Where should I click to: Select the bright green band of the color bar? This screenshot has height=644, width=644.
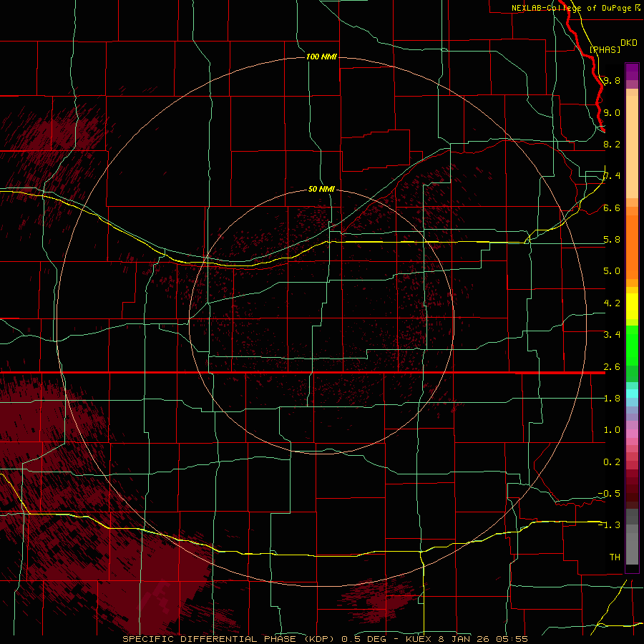click(632, 349)
